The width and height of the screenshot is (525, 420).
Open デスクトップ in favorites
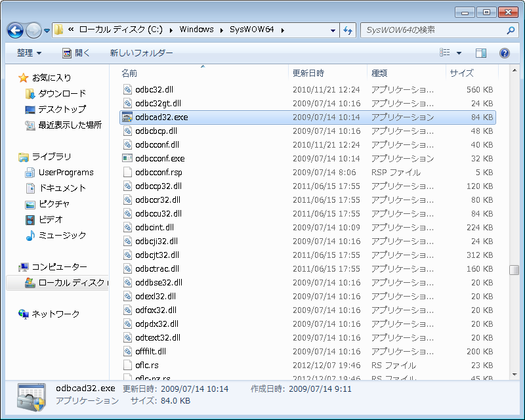[62, 109]
